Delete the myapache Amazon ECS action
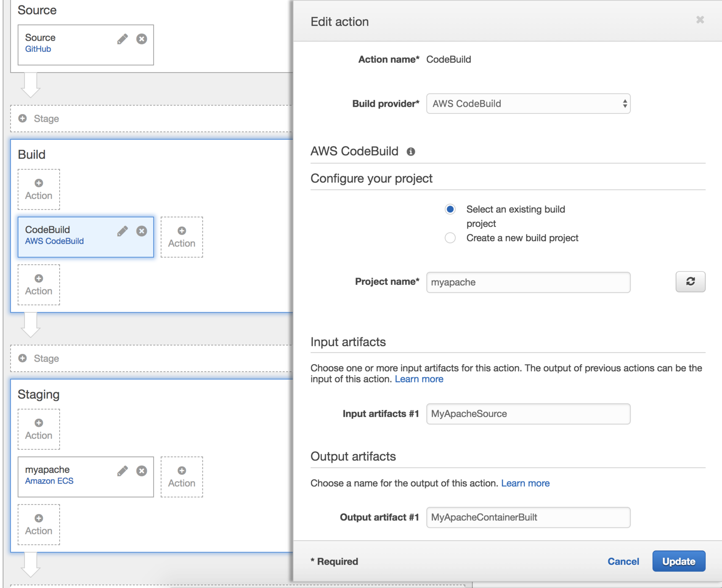The height and width of the screenshot is (588, 722). pyautogui.click(x=142, y=471)
